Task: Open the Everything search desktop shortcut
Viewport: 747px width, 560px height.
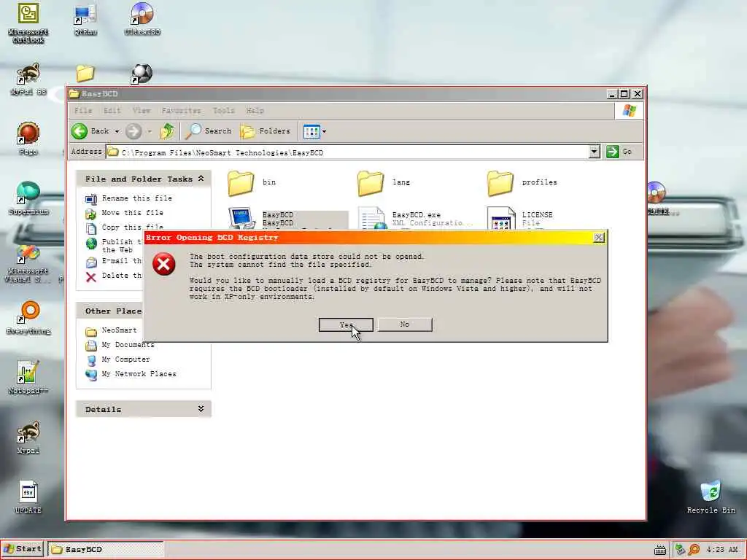Action: click(28, 318)
